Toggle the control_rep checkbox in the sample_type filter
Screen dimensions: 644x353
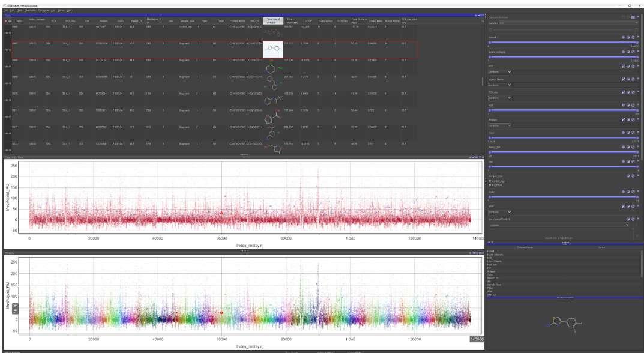click(490, 181)
